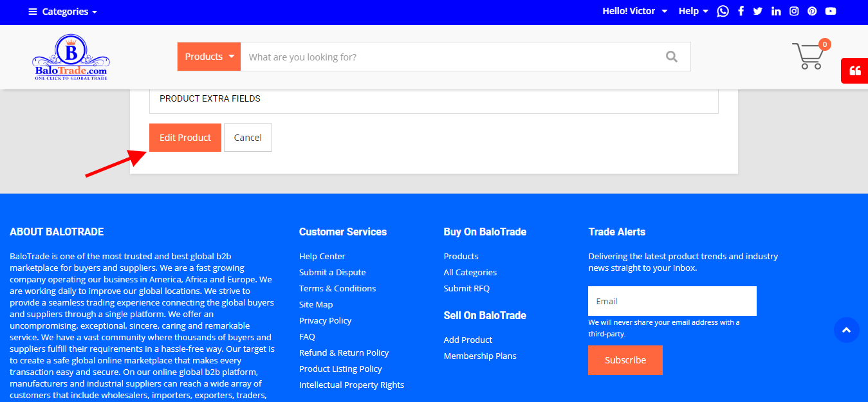The width and height of the screenshot is (868, 402).
Task: Click the 'Trade Alerts' heading
Action: point(617,232)
